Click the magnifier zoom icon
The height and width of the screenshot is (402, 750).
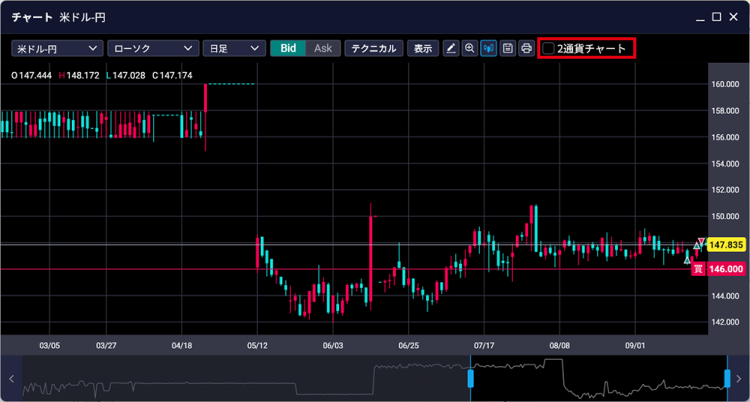(470, 48)
